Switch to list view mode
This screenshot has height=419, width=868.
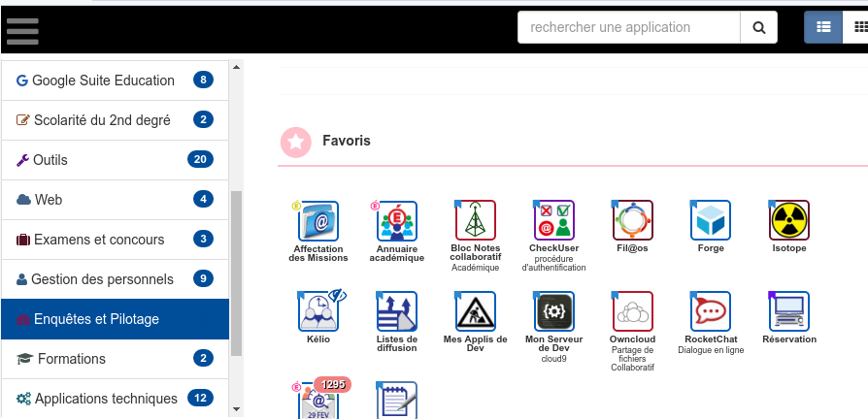pos(823,27)
